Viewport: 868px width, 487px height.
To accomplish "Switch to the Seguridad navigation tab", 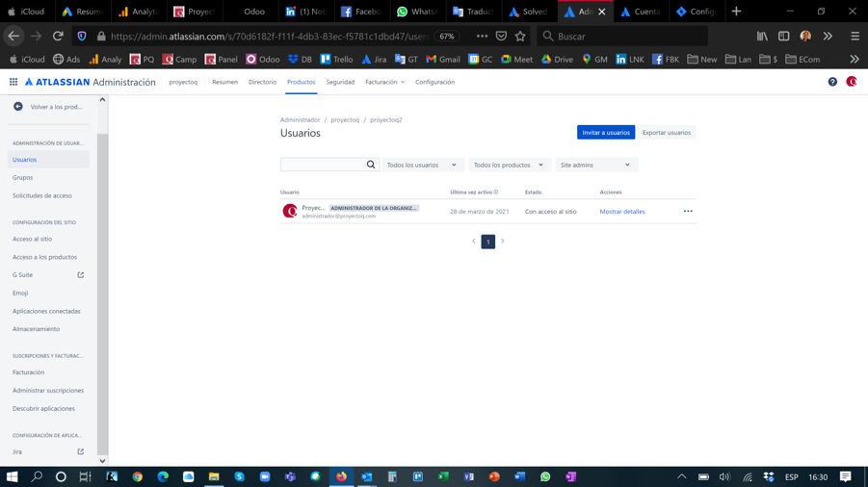I will [x=340, y=82].
